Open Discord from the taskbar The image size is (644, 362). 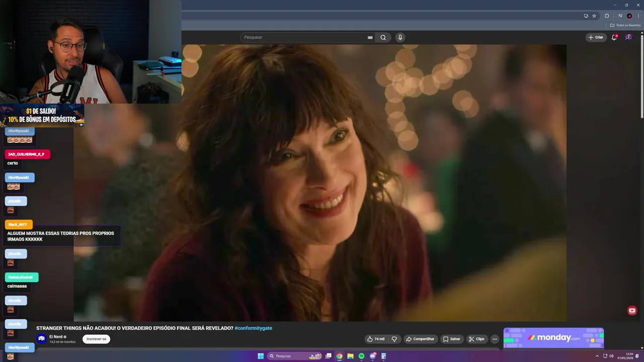373,356
